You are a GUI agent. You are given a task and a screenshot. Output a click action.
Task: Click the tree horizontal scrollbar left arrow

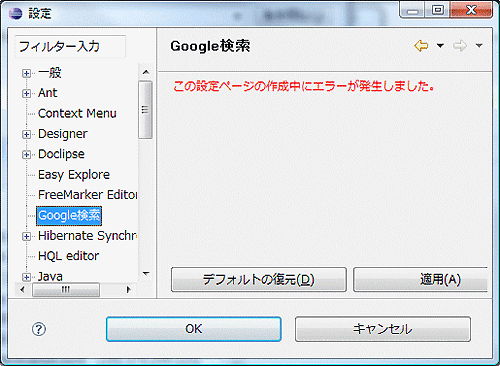click(x=23, y=289)
